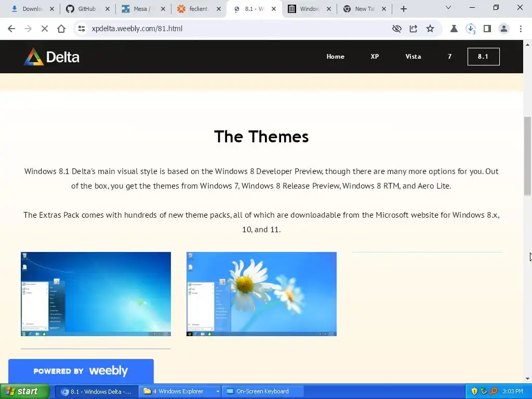Click the heading "The Themes"
This screenshot has height=399, width=532.
pos(261,137)
